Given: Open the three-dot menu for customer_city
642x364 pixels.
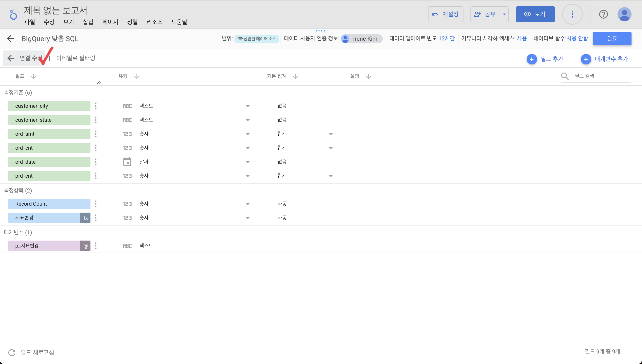Looking at the screenshot, I should [x=96, y=106].
